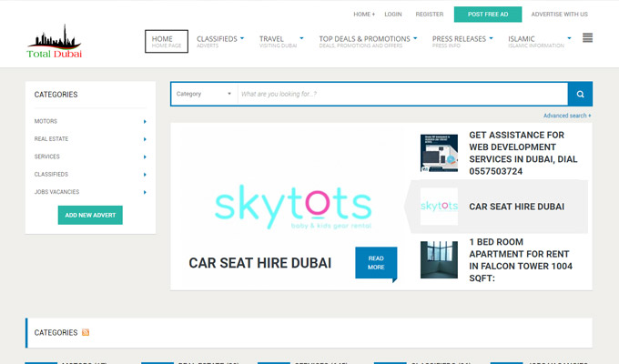This screenshot has height=364, width=619.
Task: Open 'Car Seat Hire Dubai' slider list item
Action: point(516,207)
